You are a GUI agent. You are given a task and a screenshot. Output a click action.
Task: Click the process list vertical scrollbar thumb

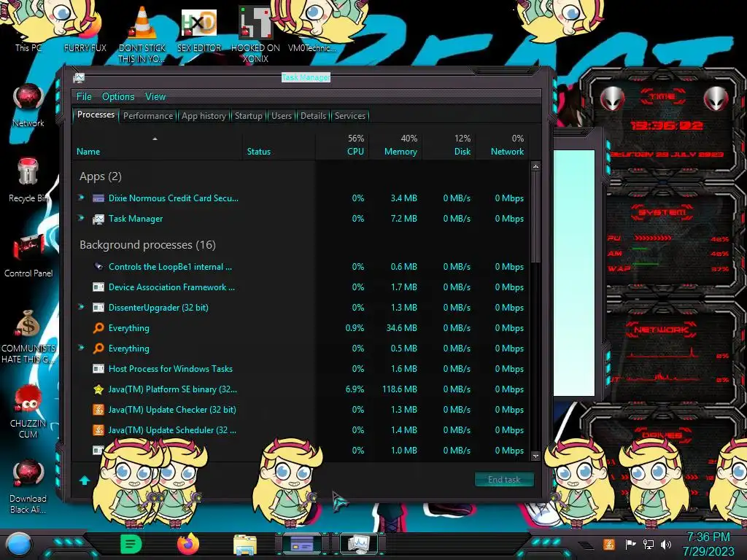pyautogui.click(x=535, y=217)
